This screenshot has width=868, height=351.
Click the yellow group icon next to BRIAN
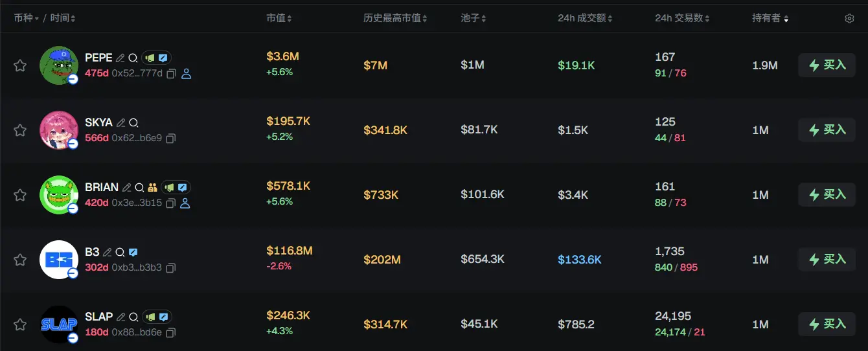(x=152, y=187)
